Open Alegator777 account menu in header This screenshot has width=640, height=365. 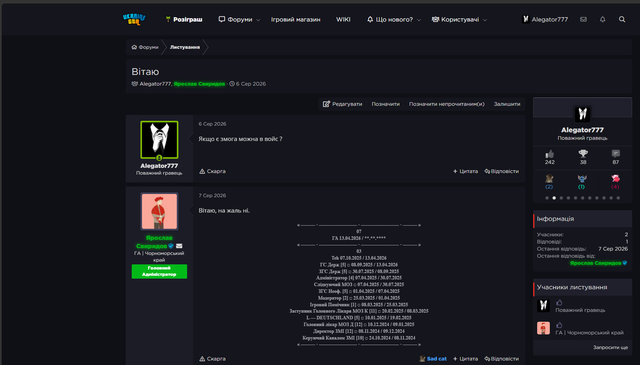(x=545, y=19)
